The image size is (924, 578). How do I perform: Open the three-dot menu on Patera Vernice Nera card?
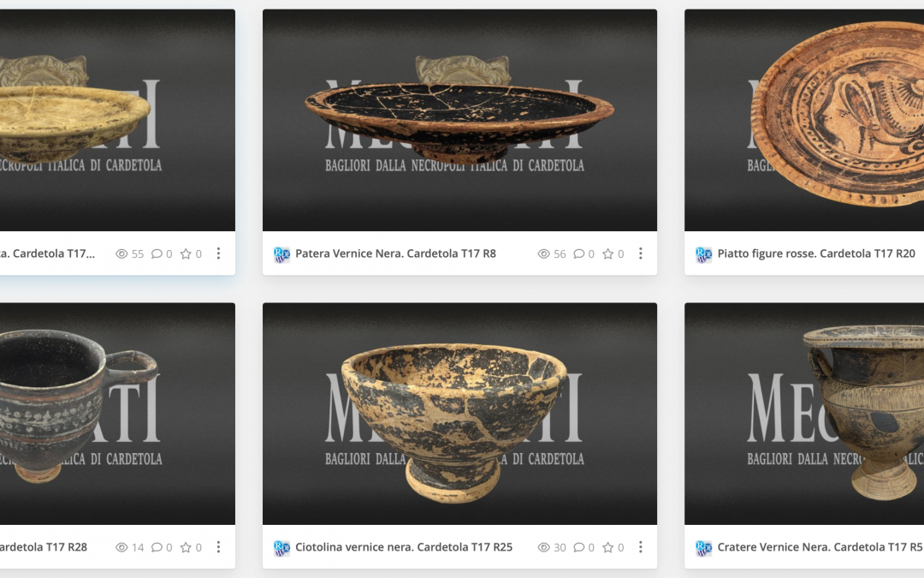641,253
